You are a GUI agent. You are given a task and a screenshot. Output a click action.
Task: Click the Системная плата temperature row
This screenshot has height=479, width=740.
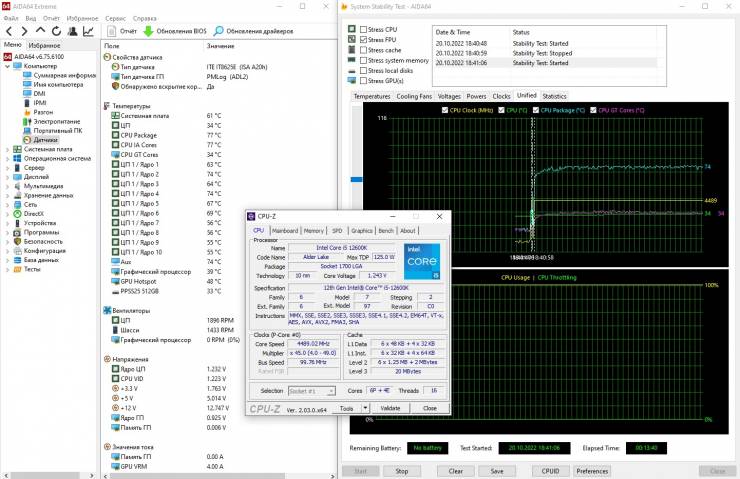tap(166, 116)
